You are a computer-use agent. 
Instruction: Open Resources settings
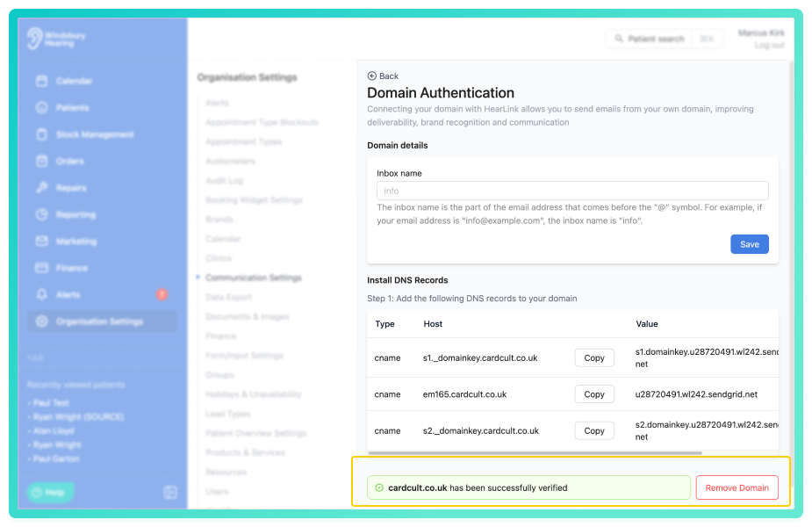click(226, 472)
